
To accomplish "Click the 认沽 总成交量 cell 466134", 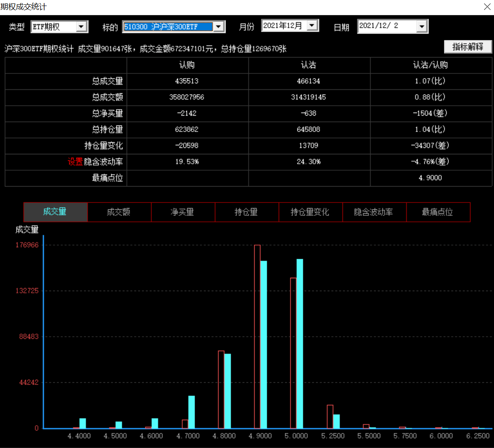I will (308, 81).
